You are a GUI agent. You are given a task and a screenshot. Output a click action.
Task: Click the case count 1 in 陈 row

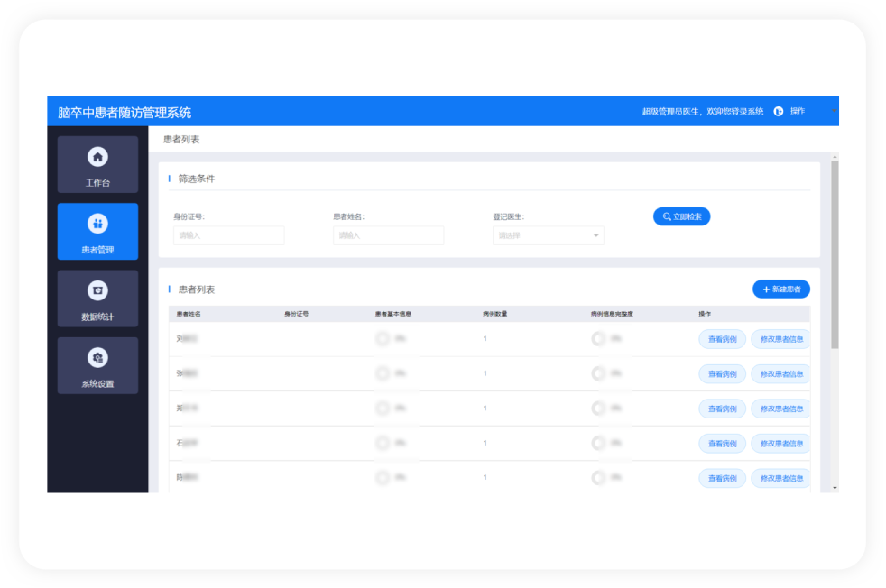(x=485, y=478)
